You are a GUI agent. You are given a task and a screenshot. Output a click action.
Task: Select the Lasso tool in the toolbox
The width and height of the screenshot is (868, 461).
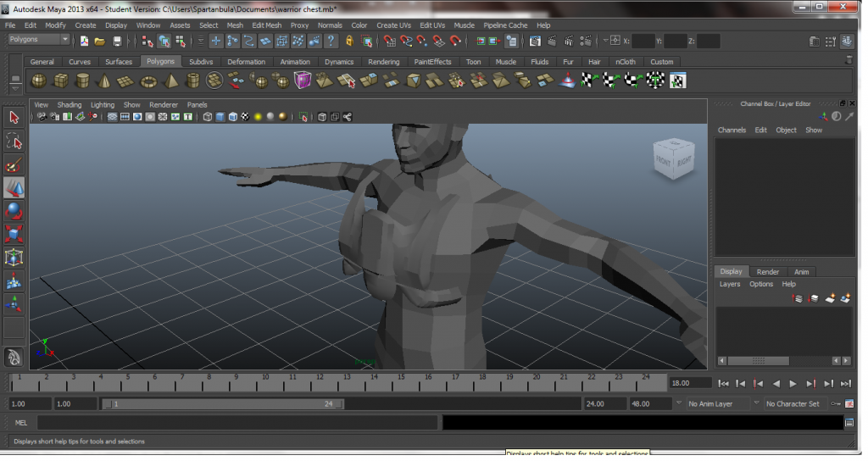click(x=14, y=141)
